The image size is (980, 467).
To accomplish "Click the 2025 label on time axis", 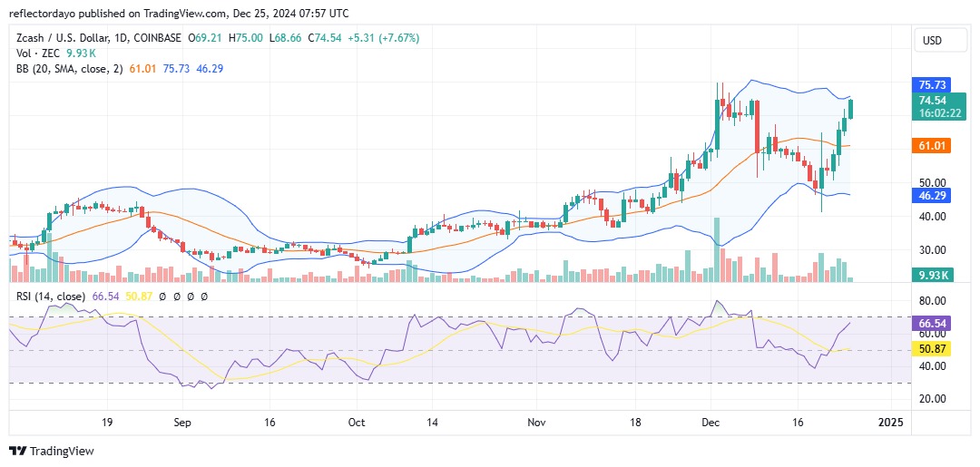I will (x=891, y=423).
